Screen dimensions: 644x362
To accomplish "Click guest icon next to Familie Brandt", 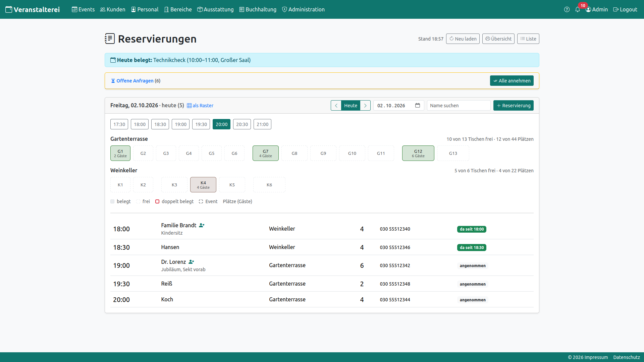I will pyautogui.click(x=202, y=225).
